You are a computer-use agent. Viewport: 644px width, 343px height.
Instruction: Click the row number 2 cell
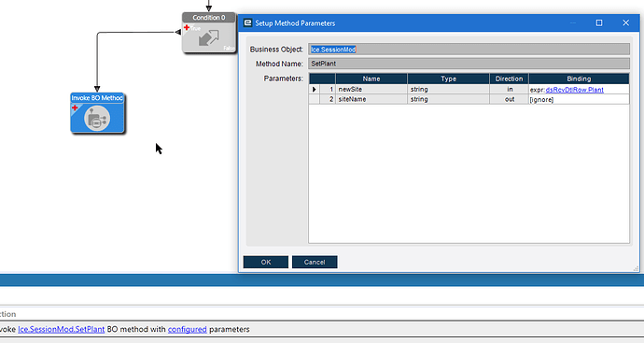click(x=328, y=99)
